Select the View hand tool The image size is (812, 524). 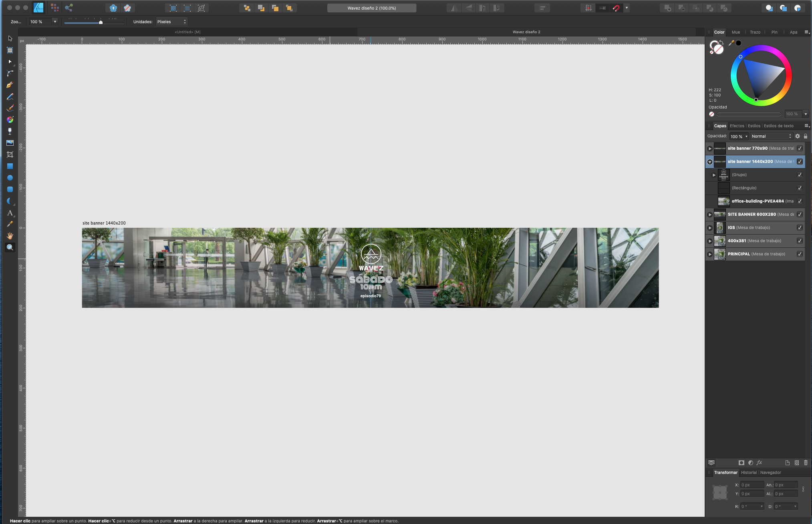click(10, 236)
